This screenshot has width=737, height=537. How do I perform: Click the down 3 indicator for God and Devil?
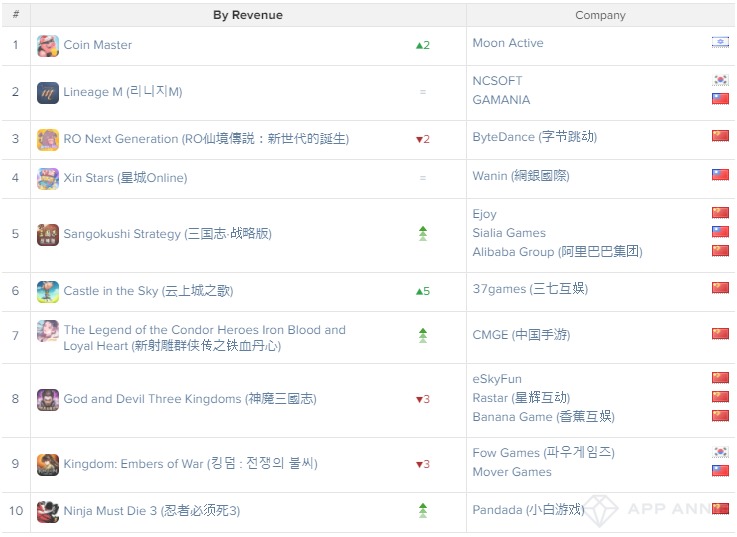423,399
